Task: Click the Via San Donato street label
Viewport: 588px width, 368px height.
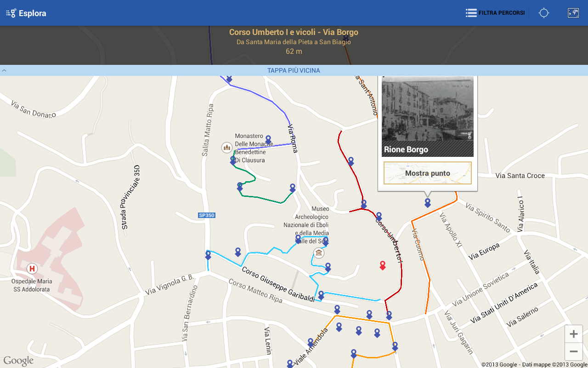Action: tap(33, 109)
